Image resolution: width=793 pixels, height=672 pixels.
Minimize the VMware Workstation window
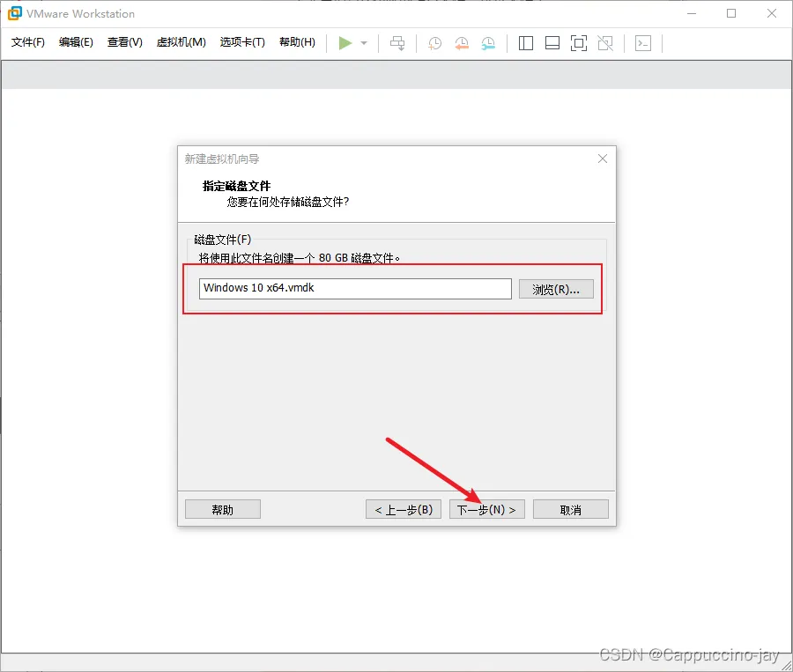point(692,14)
